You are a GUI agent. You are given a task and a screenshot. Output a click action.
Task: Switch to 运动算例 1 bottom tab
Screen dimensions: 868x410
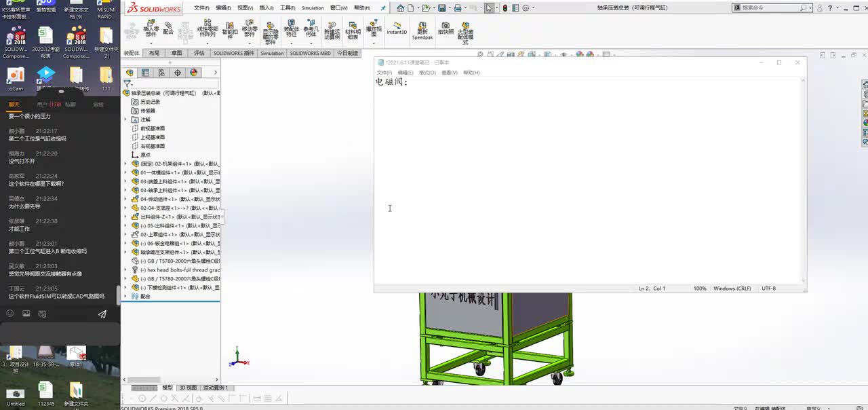[216, 388]
